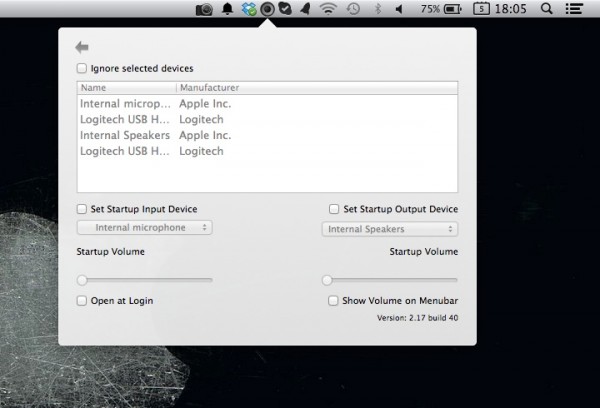Click the audio switcher circle menu bar icon
This screenshot has height=408, width=600.
point(267,9)
